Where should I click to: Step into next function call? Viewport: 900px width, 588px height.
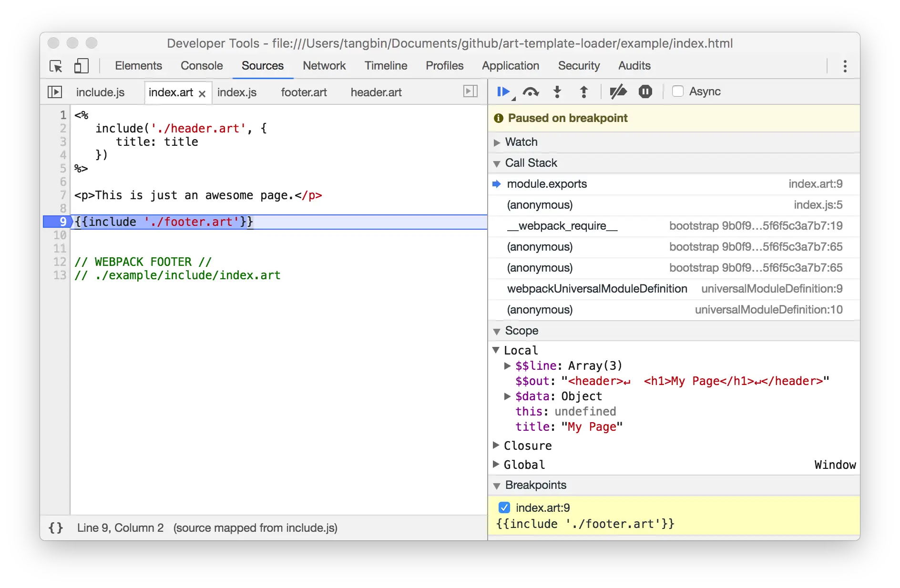(557, 91)
